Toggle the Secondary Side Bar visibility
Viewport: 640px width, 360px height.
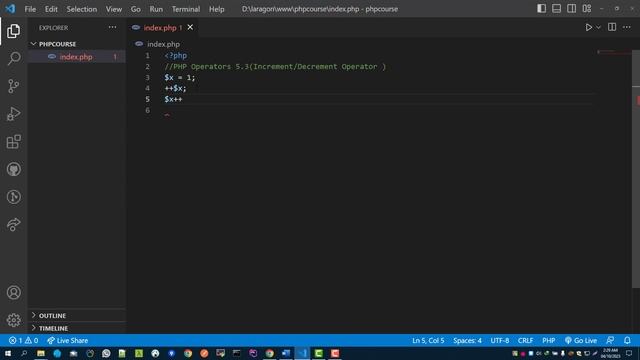[572, 9]
